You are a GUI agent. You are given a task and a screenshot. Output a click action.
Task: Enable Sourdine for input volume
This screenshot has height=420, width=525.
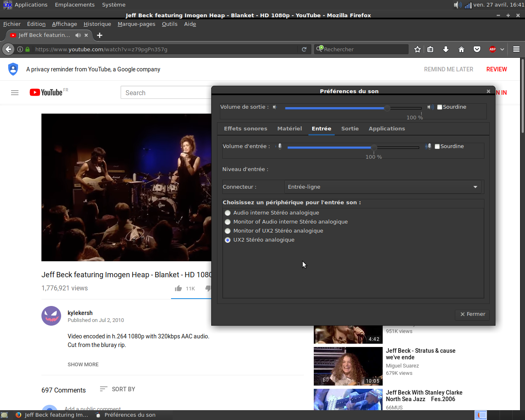(x=437, y=146)
